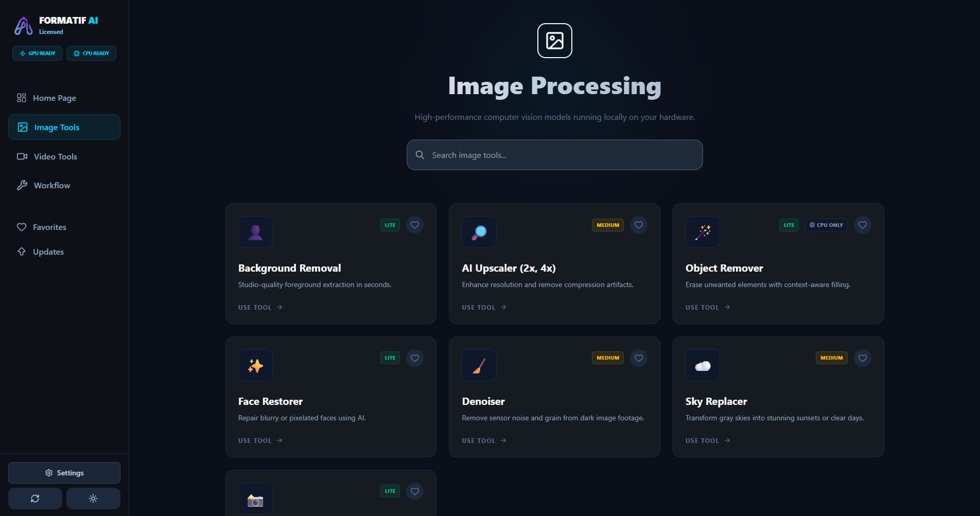
Task: Click MEDIUM badge on Denoiser
Action: (608, 358)
